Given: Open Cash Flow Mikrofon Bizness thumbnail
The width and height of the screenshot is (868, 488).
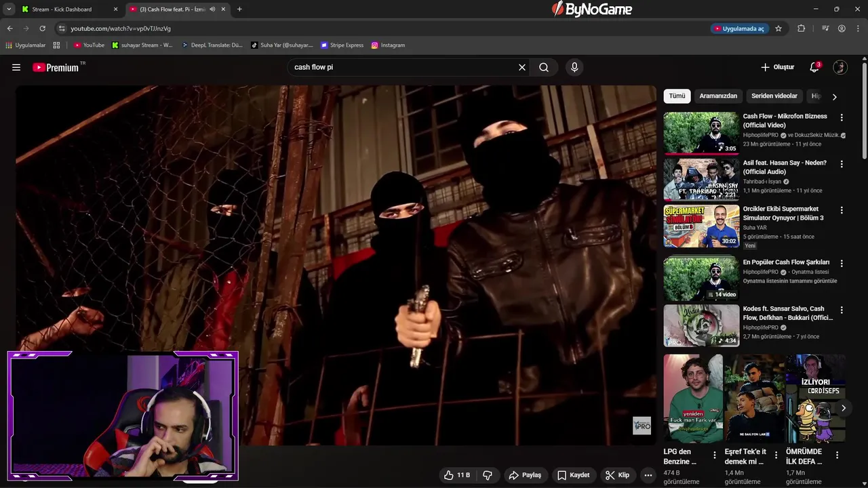Looking at the screenshot, I should [x=701, y=133].
